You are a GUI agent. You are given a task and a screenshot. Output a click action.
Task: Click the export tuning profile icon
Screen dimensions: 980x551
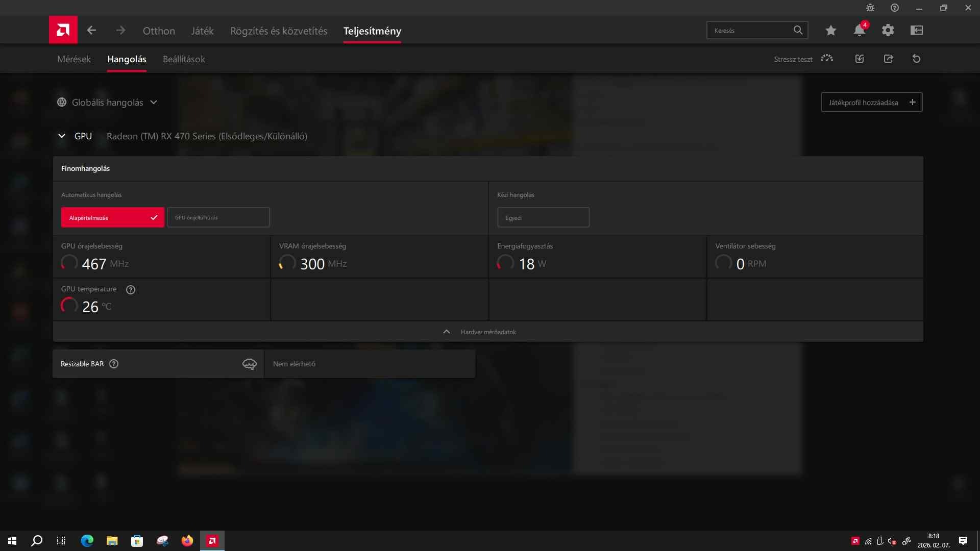[888, 59]
